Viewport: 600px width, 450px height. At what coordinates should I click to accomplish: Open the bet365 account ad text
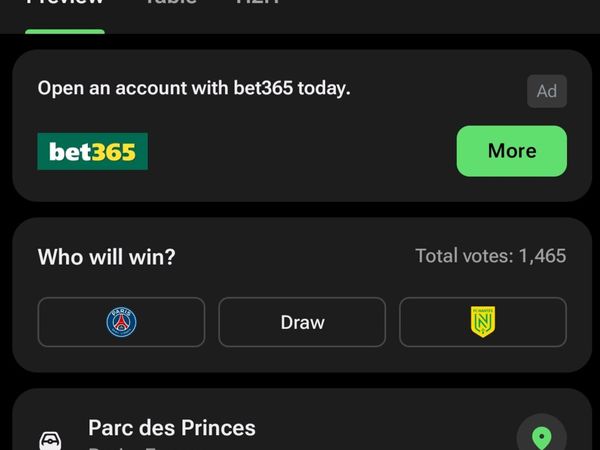click(194, 88)
